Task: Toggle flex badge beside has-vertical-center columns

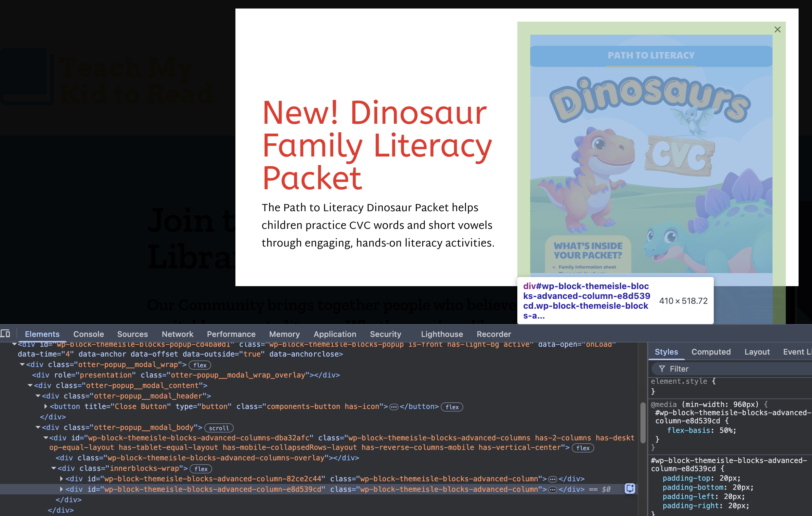Action: (x=583, y=448)
